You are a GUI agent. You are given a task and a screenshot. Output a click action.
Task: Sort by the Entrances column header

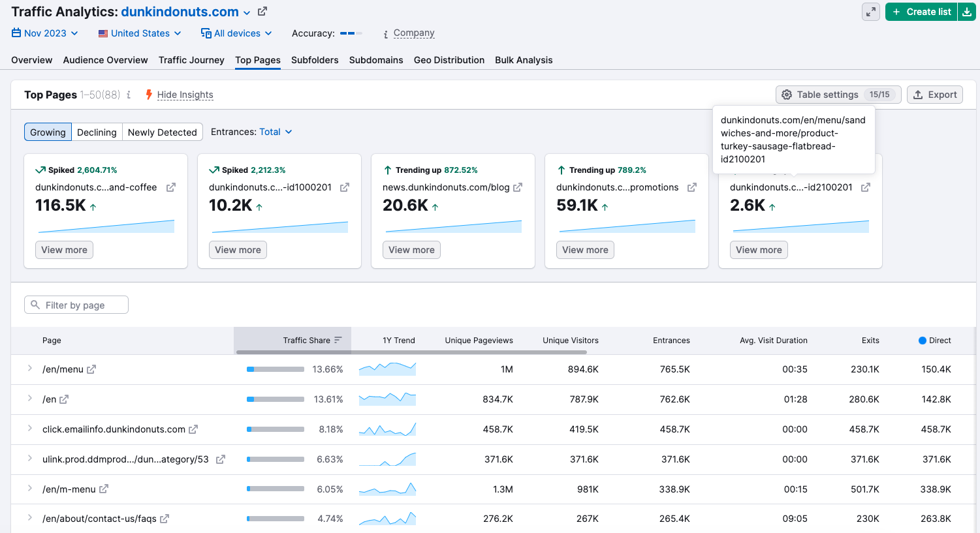671,341
